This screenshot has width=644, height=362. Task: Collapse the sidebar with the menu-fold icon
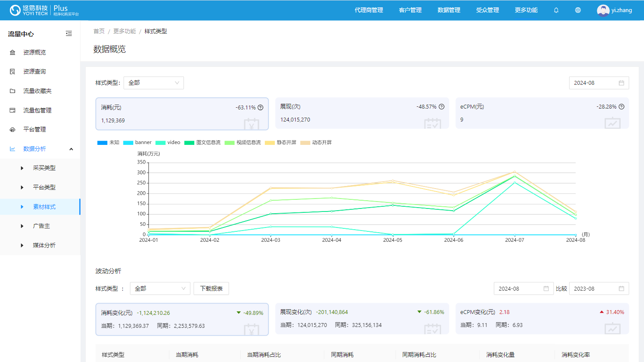pyautogui.click(x=69, y=33)
